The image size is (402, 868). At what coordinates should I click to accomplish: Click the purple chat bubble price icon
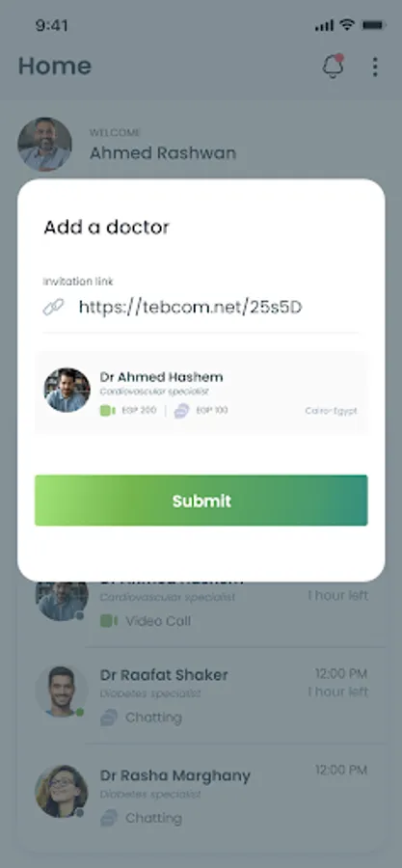[181, 411]
